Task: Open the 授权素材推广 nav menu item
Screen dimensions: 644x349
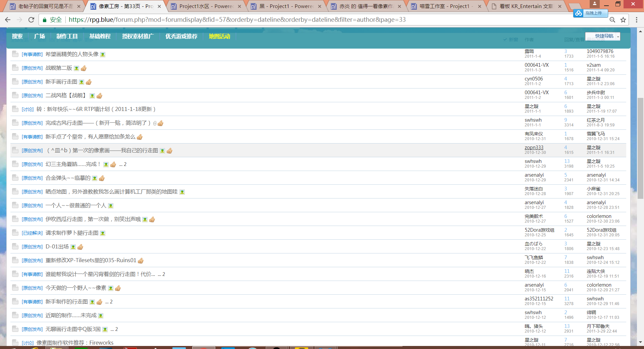Action: tap(138, 36)
